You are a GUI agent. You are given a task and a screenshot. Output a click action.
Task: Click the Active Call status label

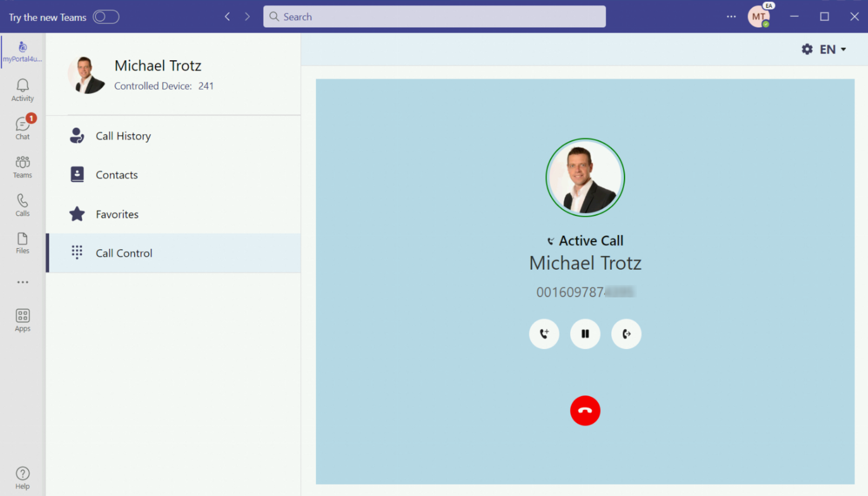point(585,241)
